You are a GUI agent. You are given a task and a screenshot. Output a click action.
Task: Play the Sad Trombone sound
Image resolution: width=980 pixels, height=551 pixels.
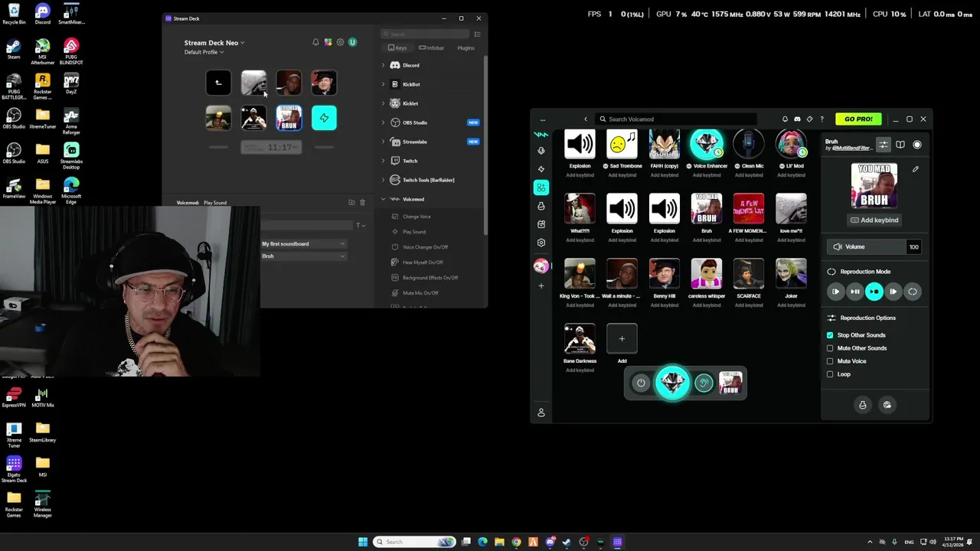click(x=622, y=144)
